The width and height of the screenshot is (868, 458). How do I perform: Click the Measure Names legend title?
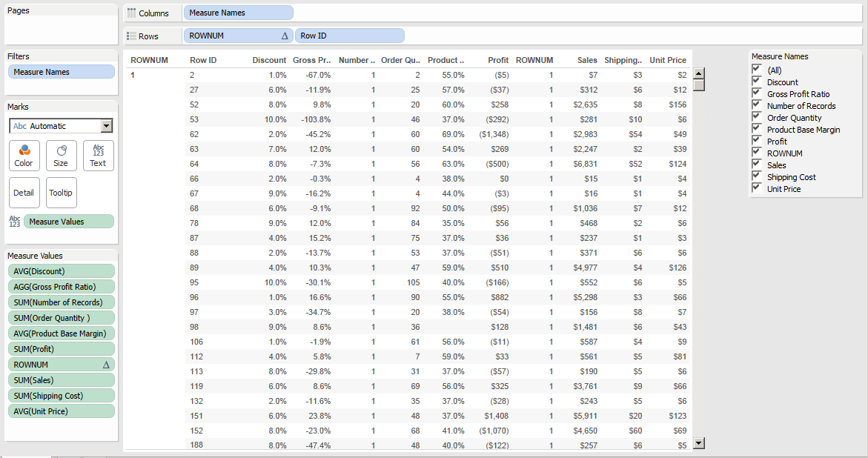pyautogui.click(x=780, y=56)
